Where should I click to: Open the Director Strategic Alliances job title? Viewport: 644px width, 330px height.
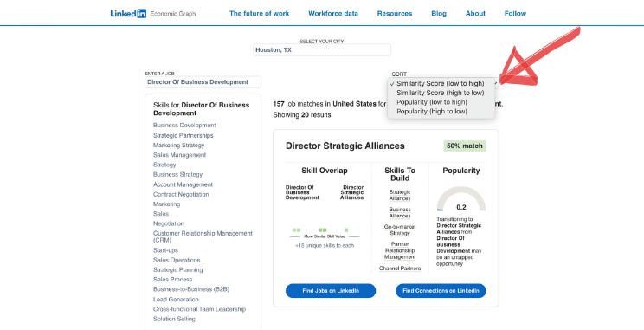345,146
